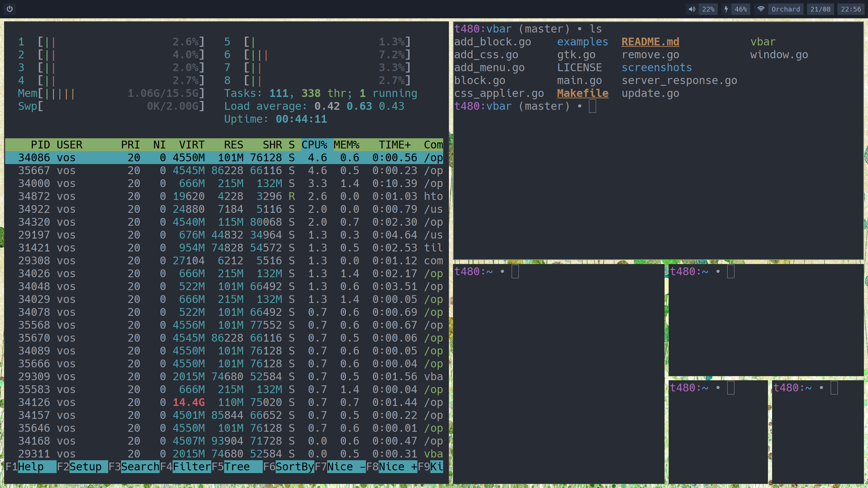Click the wifi signal icon
Screen dimensions: 868x488
click(761, 9)
